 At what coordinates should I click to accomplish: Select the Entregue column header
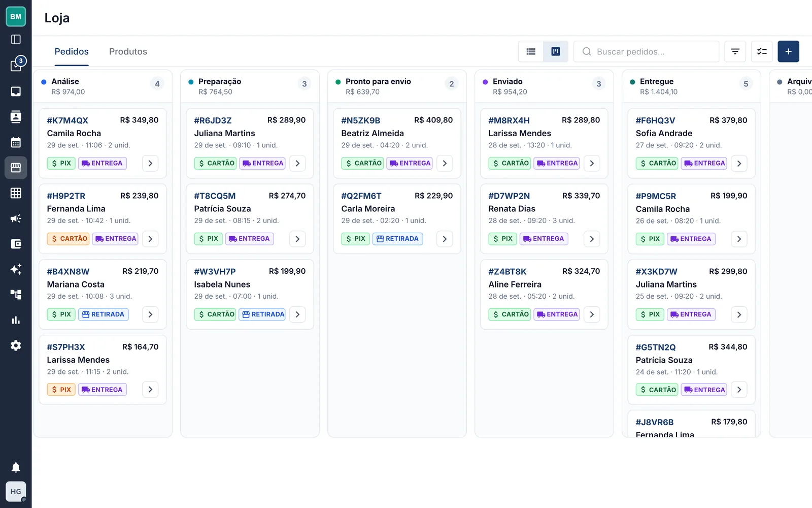691,86
